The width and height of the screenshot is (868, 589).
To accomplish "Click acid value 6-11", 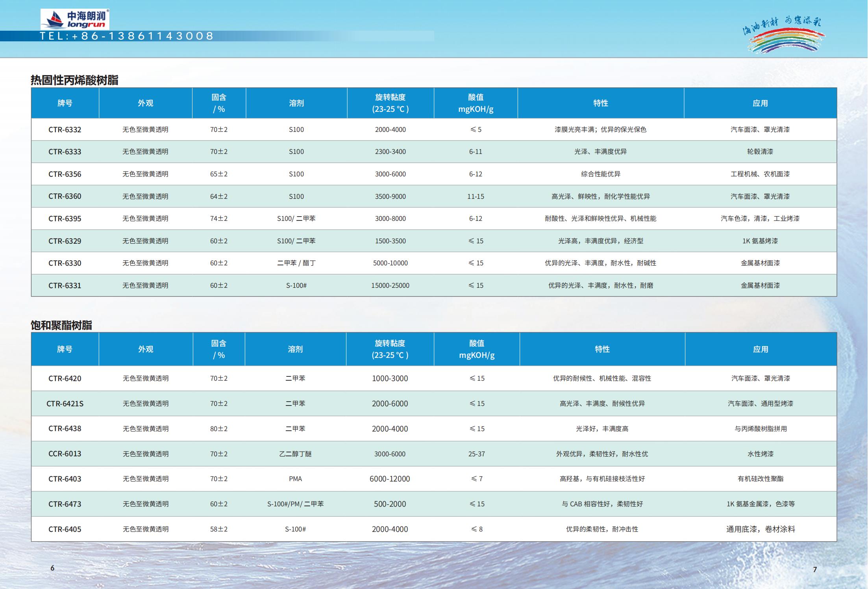I will pos(476,152).
